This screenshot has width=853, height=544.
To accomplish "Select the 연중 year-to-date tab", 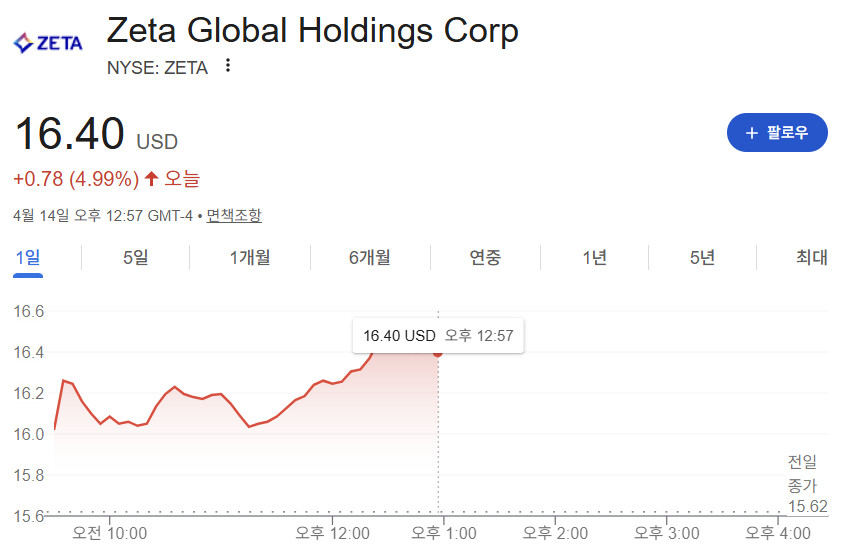I will [485, 257].
